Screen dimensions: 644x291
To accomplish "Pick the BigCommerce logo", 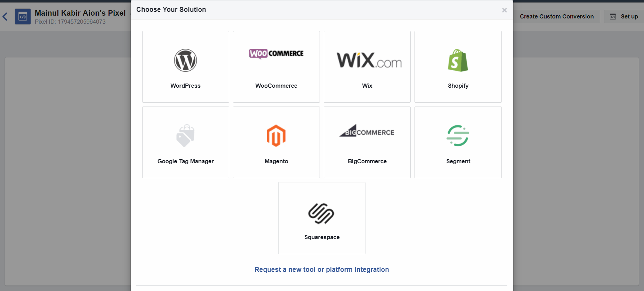I will pos(367,131).
